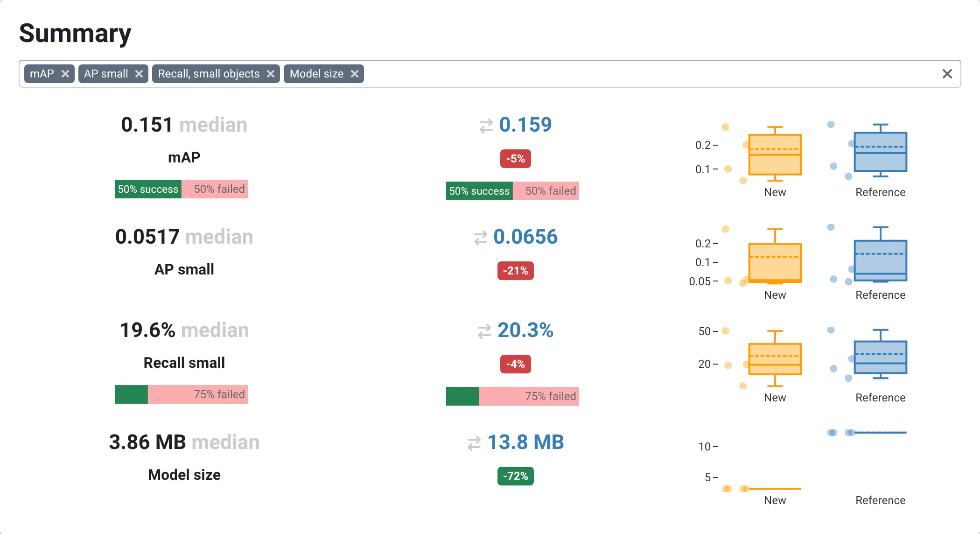Click the AP small metric label
This screenshot has height=534, width=980.
(x=184, y=269)
